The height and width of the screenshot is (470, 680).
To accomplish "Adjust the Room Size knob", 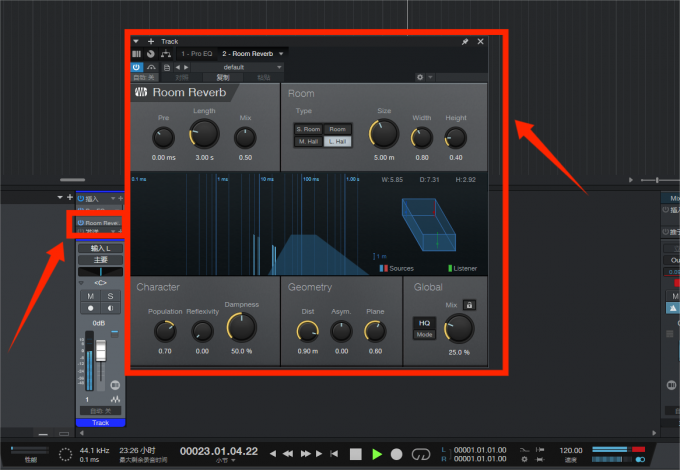I will point(384,134).
